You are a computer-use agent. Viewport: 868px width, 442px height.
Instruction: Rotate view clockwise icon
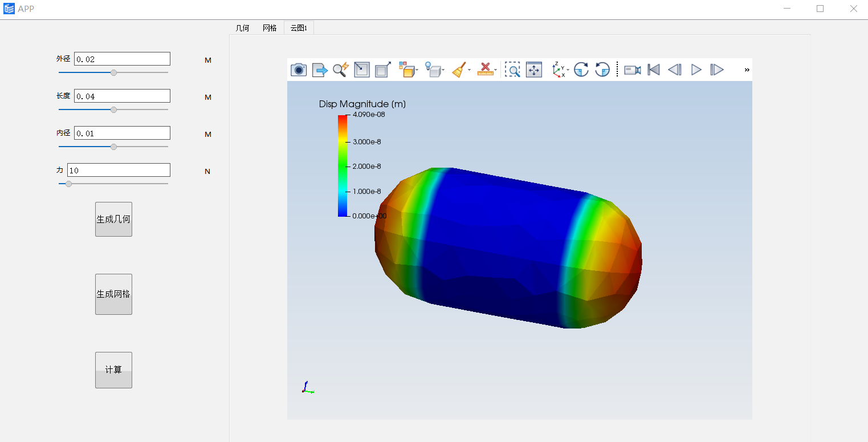tap(581, 70)
